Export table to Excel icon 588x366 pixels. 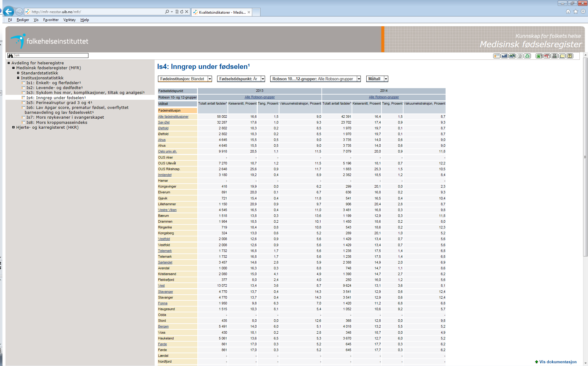(539, 56)
